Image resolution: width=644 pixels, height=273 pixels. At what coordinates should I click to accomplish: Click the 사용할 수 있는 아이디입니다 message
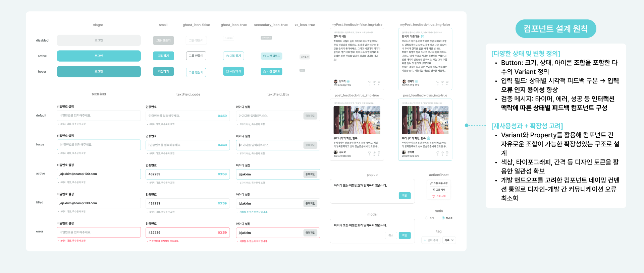point(254,212)
